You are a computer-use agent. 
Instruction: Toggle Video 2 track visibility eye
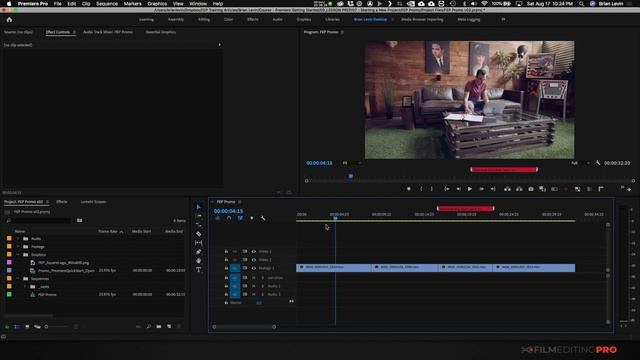(253, 260)
